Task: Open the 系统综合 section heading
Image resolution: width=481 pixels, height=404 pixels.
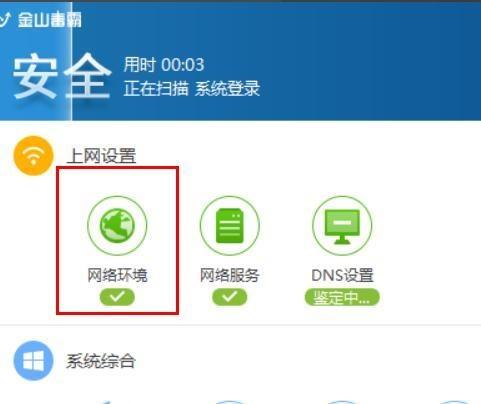Action: tap(100, 361)
